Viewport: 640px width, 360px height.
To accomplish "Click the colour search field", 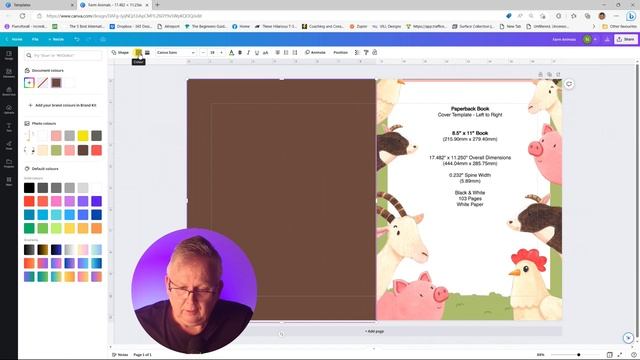I will (x=63, y=55).
